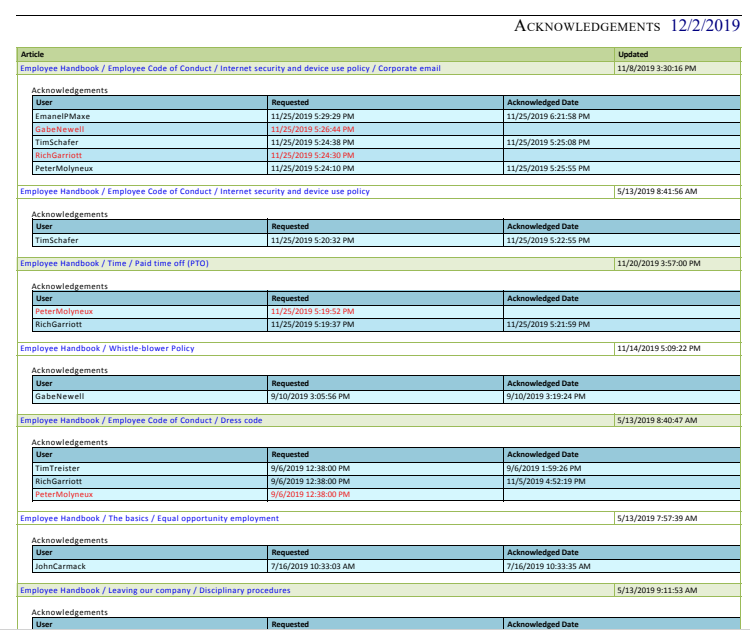Click acknowledged date 11/25/2019 5:25:08 PM

tap(548, 142)
